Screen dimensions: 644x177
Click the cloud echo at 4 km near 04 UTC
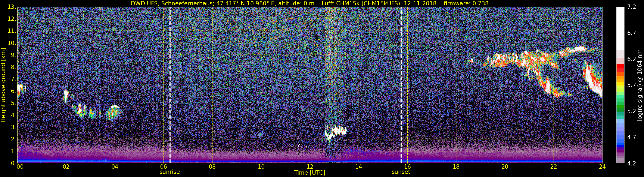pos(115,112)
